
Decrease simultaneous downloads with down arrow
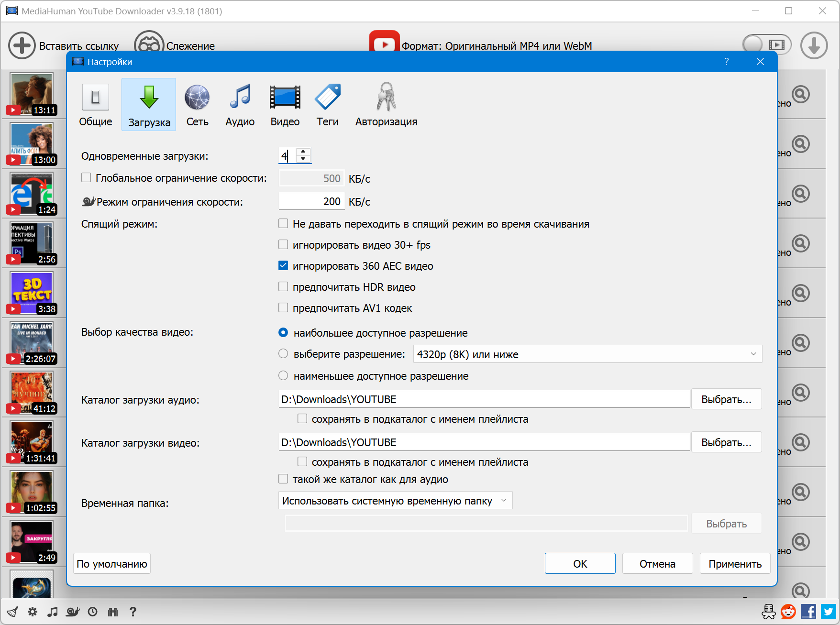point(303,159)
